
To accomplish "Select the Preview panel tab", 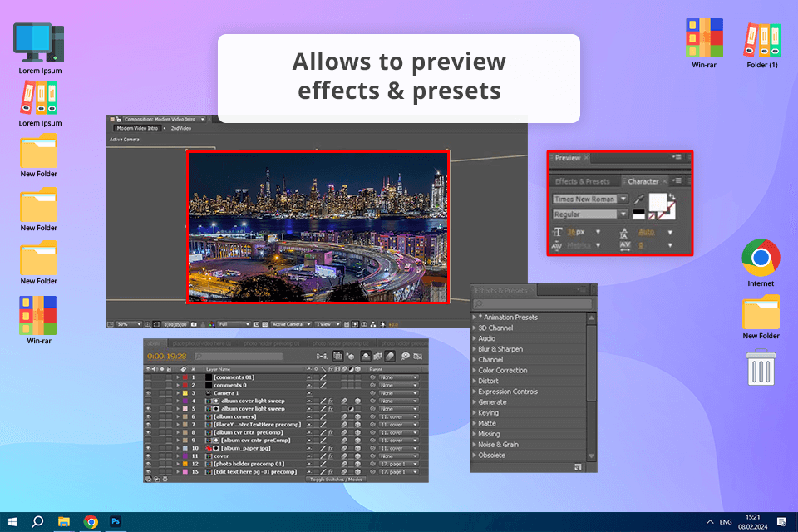I will 568,158.
